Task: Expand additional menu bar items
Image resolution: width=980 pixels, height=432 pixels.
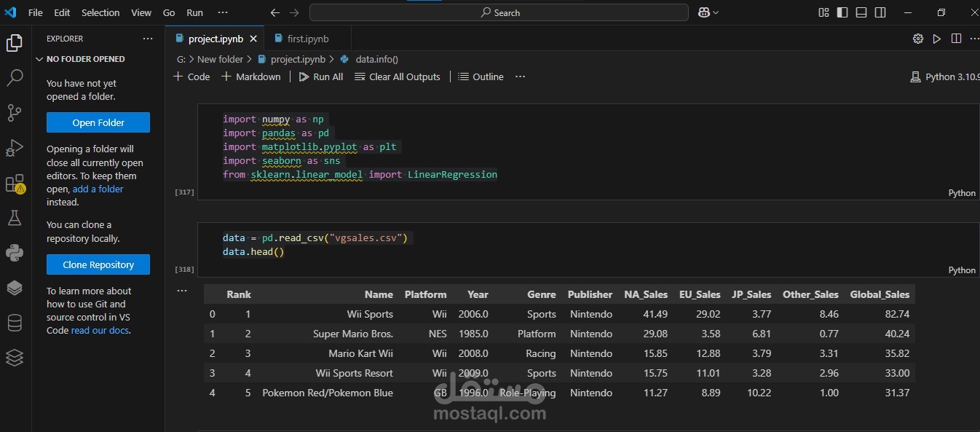Action: tap(222, 12)
